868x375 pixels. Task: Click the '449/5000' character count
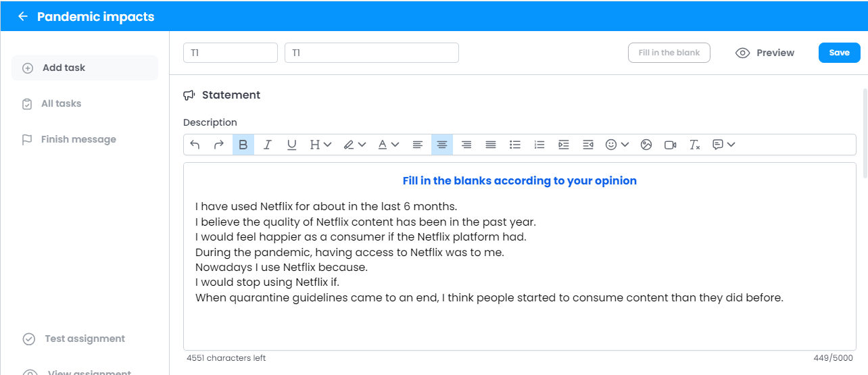pos(834,358)
